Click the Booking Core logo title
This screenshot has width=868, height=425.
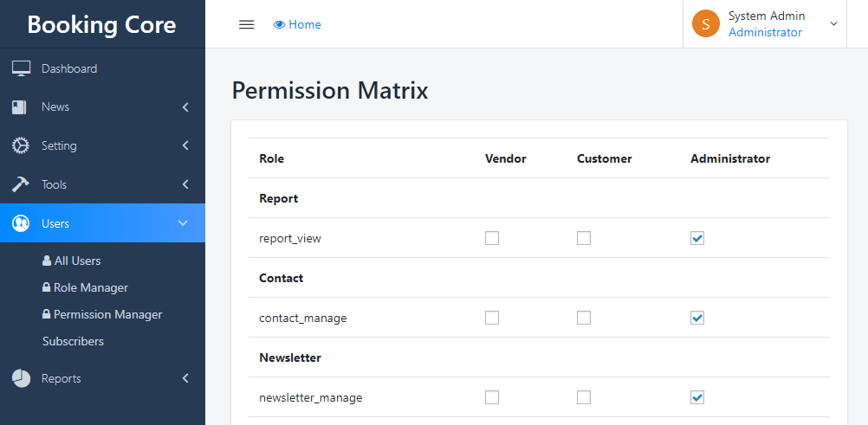(x=101, y=24)
